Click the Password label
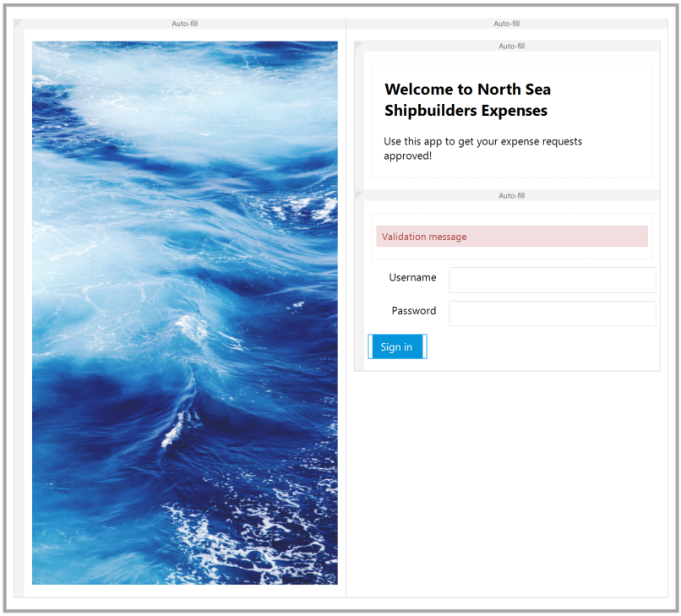Viewport: 681px width, 616px height. [413, 311]
